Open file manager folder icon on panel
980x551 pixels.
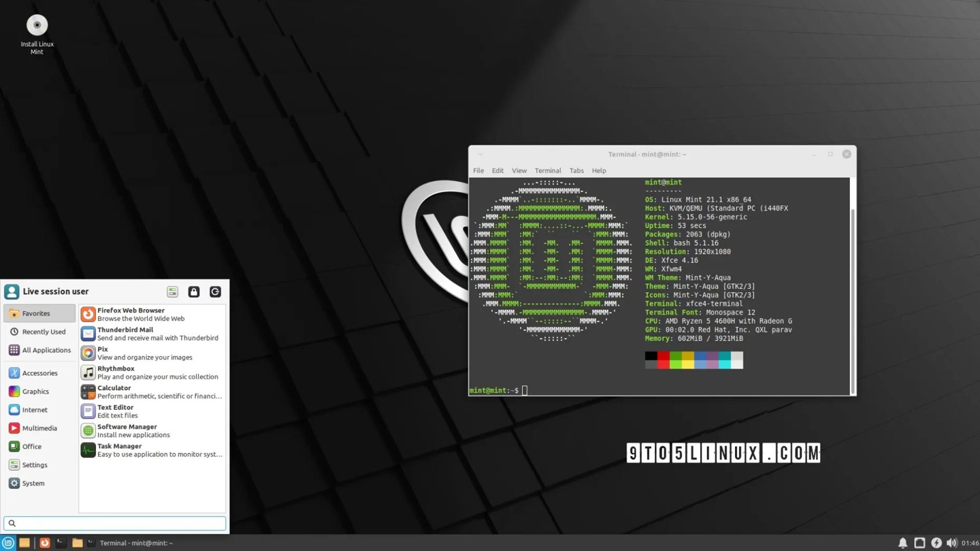[77, 543]
